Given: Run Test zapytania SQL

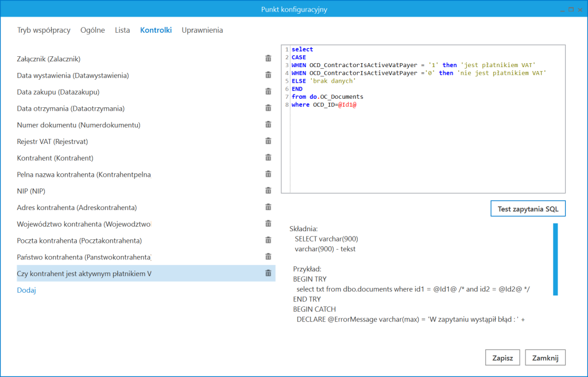Looking at the screenshot, I should 527,208.
